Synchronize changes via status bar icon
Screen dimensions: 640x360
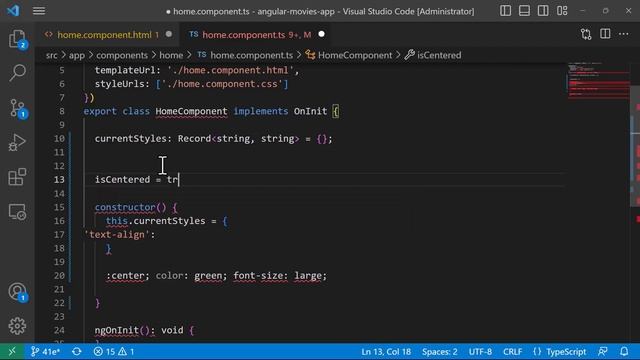(x=77, y=351)
